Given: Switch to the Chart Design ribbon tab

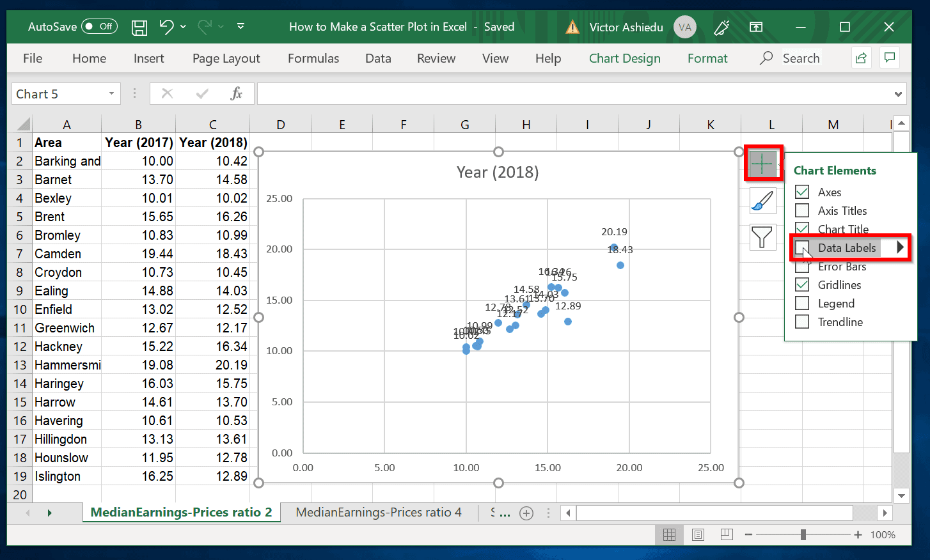Looking at the screenshot, I should tap(624, 58).
